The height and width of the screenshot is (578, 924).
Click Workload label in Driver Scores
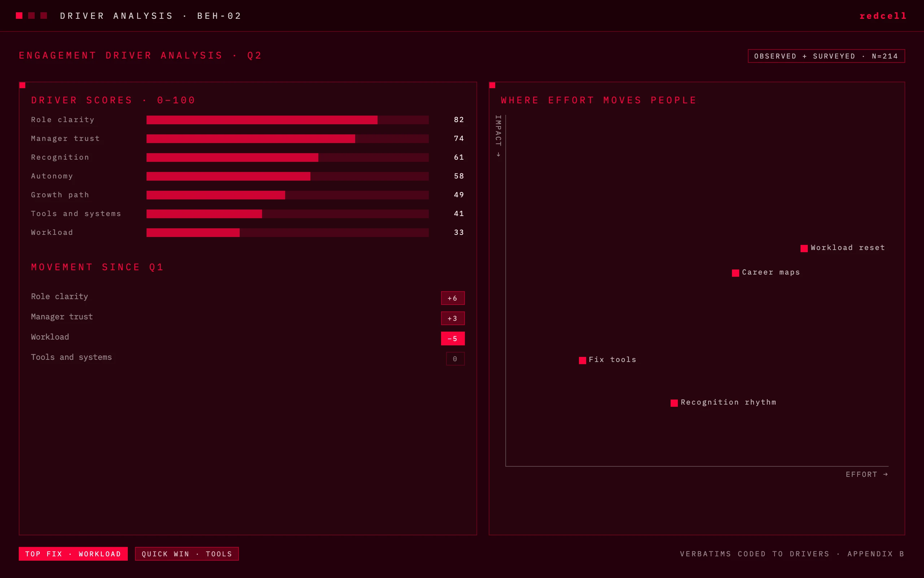point(52,232)
